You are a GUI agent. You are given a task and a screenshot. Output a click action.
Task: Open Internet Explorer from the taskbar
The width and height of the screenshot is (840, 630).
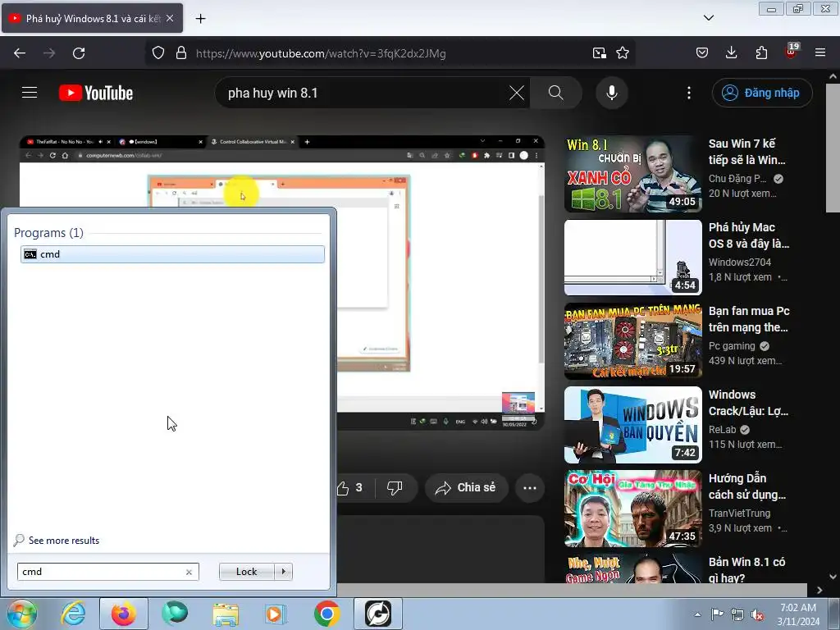(73, 614)
